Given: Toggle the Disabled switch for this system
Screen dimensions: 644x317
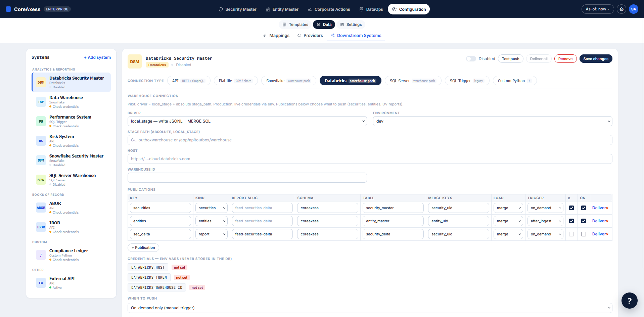Looking at the screenshot, I should (471, 59).
